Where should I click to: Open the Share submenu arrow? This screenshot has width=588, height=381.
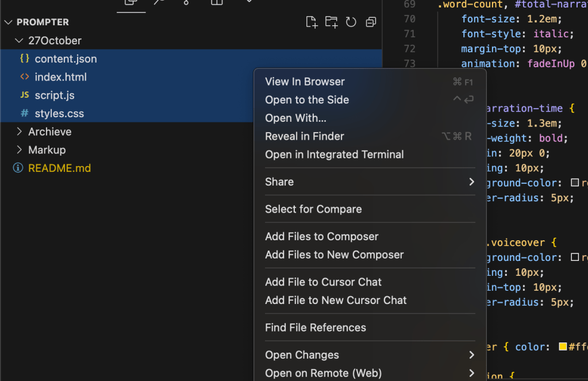click(471, 182)
